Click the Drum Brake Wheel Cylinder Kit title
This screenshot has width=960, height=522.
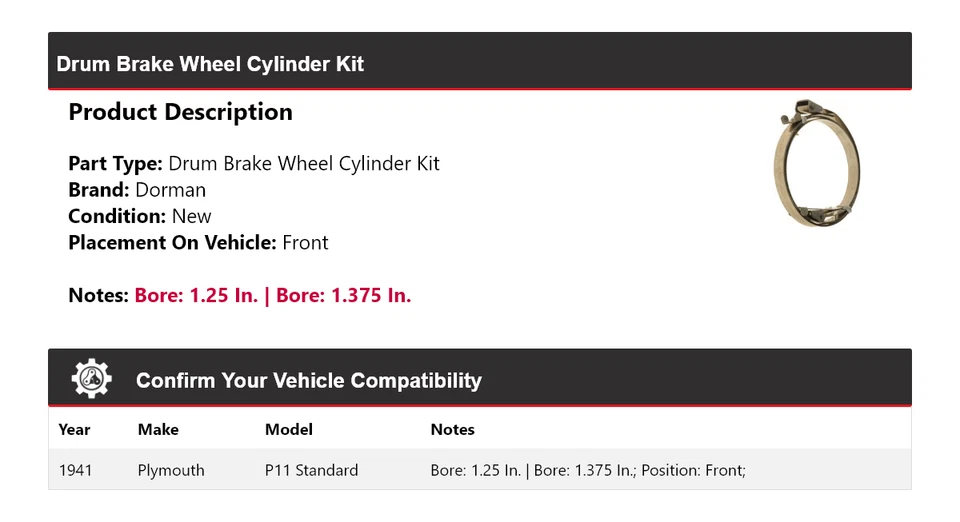coord(210,64)
